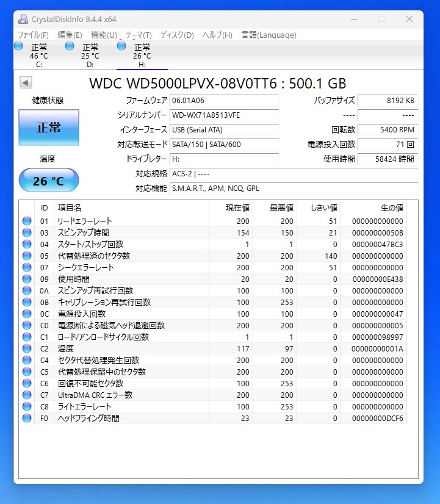
Task: Click the blue status orb for drive C:
Action: tap(19, 46)
